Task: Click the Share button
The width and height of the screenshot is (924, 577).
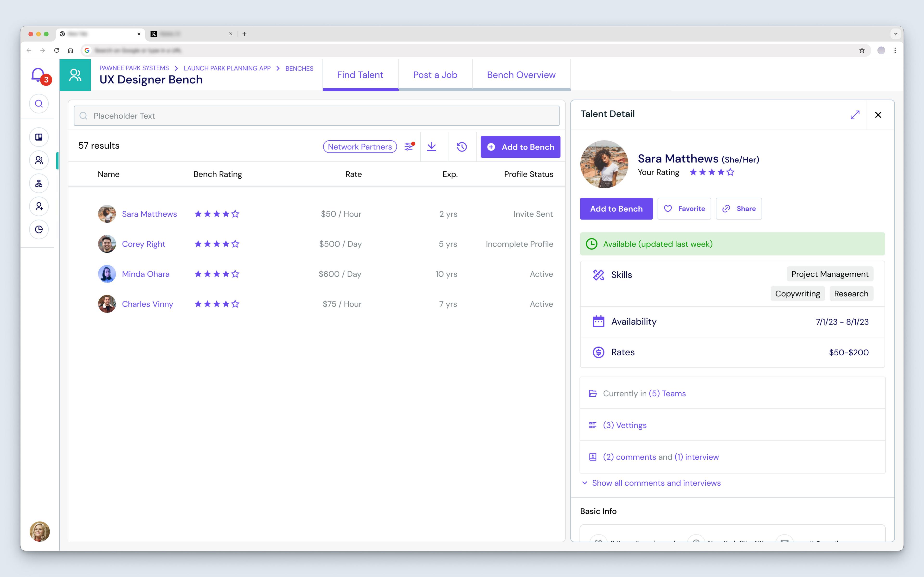Action: 738,209
